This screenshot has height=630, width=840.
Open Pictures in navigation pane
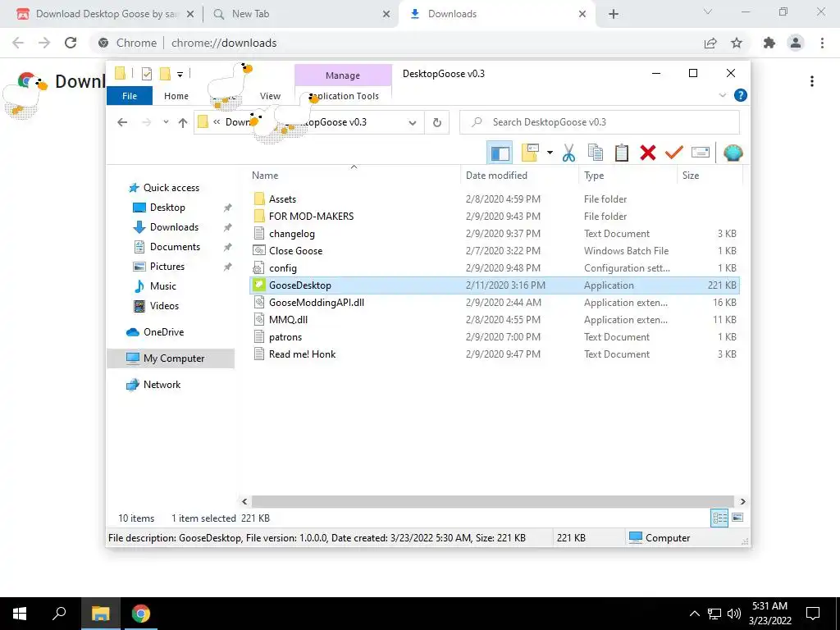click(167, 267)
